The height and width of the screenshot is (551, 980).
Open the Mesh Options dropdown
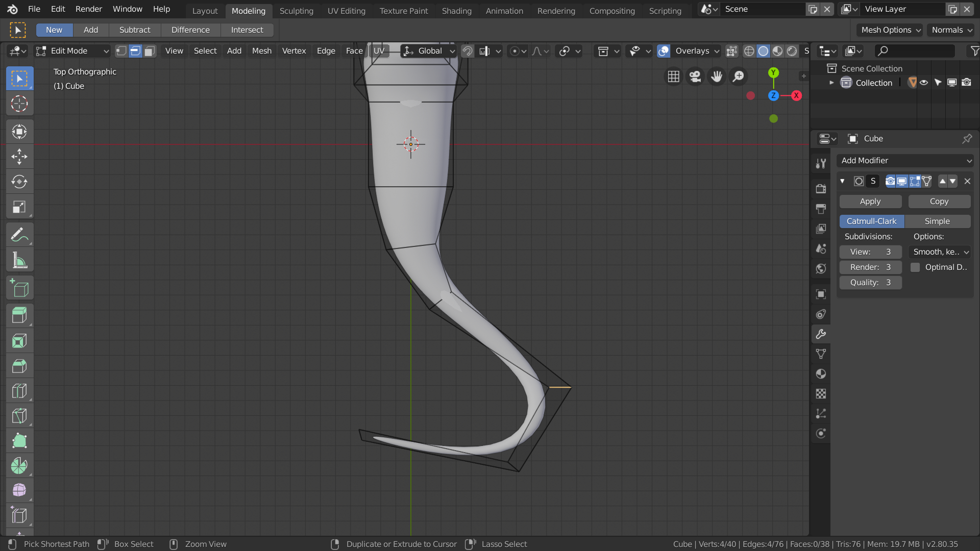pos(890,30)
